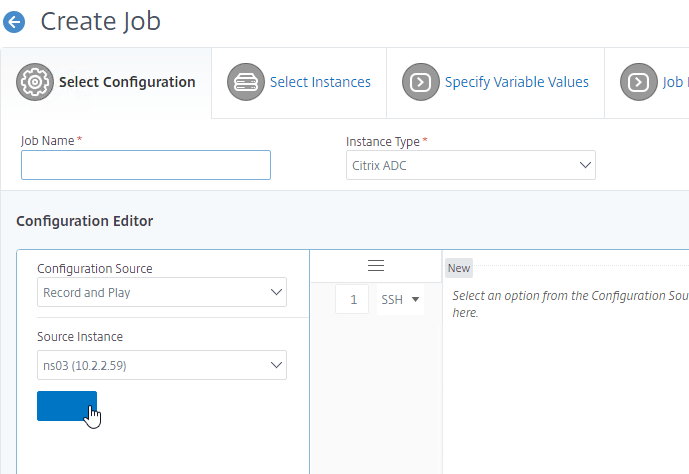Focus the Job Name text field
689x474 pixels.
146,165
